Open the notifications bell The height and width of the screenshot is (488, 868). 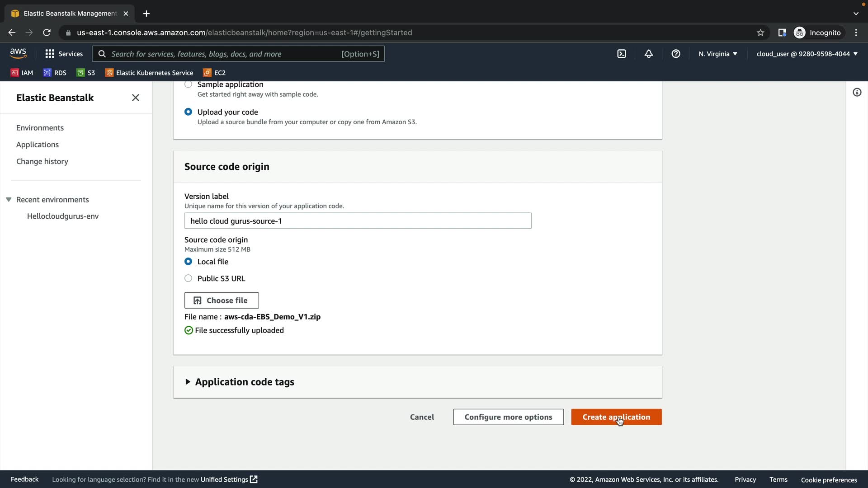[649, 54]
